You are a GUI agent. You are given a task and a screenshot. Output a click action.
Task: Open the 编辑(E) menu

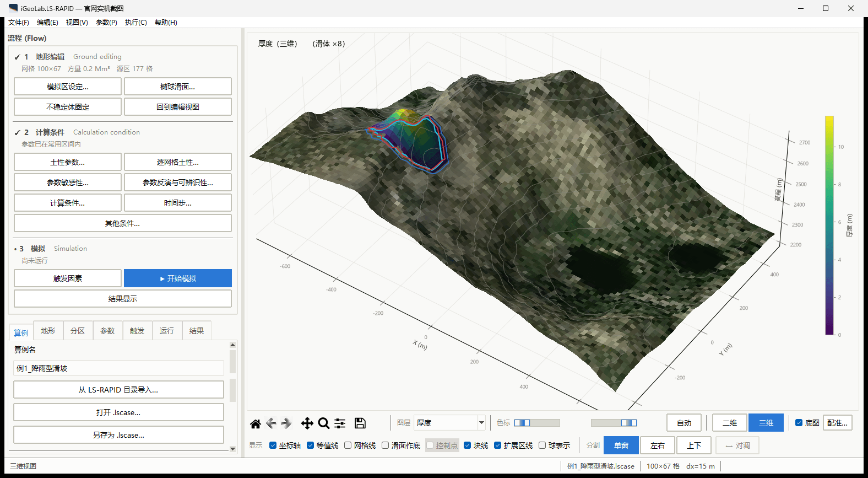point(47,23)
